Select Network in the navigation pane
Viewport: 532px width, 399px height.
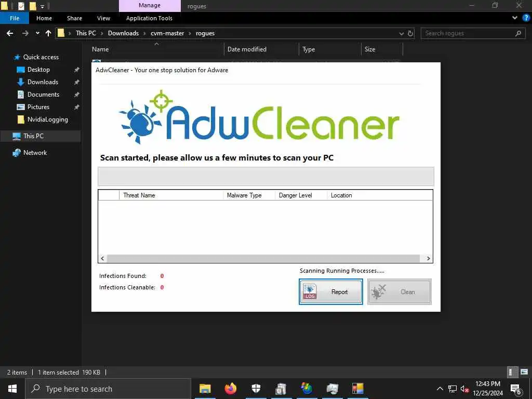[x=35, y=153]
